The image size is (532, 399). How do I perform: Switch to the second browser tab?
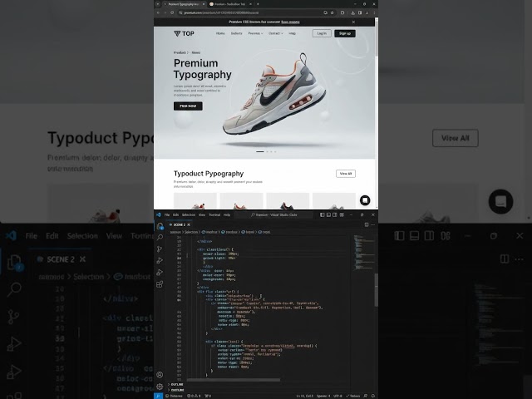(x=231, y=4)
